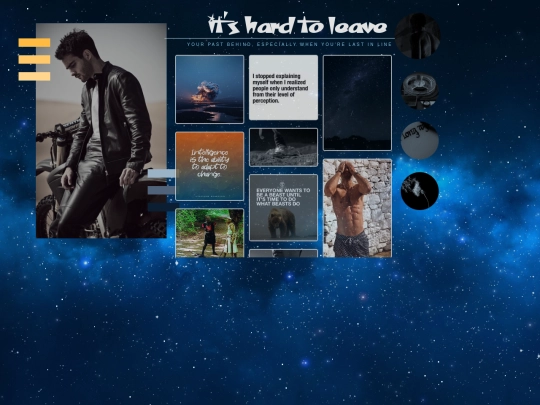Image resolution: width=540 pixels, height=405 pixels.
Task: Click the circular mechanical reel icon
Action: coord(419,91)
